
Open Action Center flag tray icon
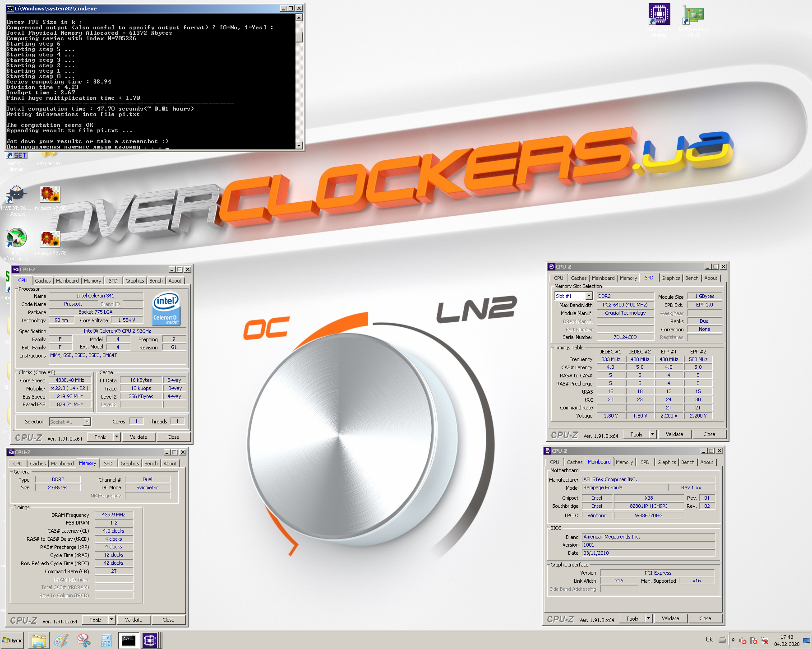coord(754,640)
